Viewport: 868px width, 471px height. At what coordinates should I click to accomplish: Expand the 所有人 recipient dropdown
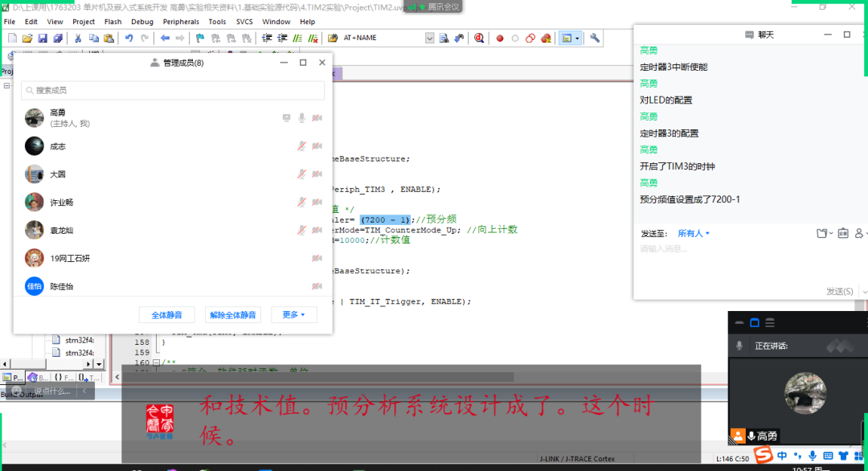[694, 233]
